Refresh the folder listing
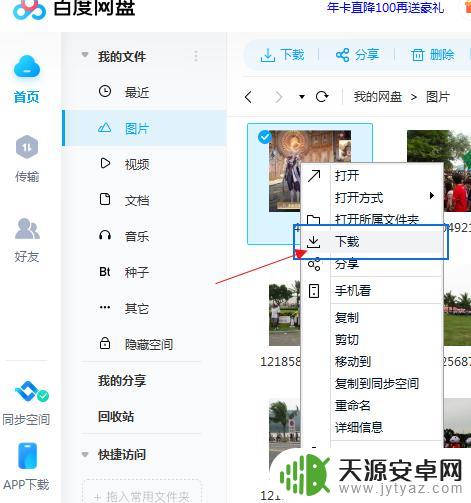The image size is (471, 503). coord(322,97)
